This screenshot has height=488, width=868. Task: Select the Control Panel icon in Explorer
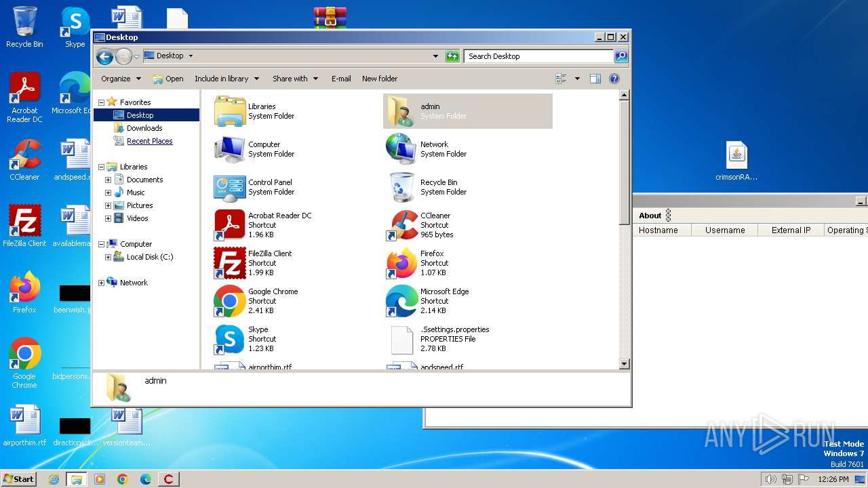point(230,187)
